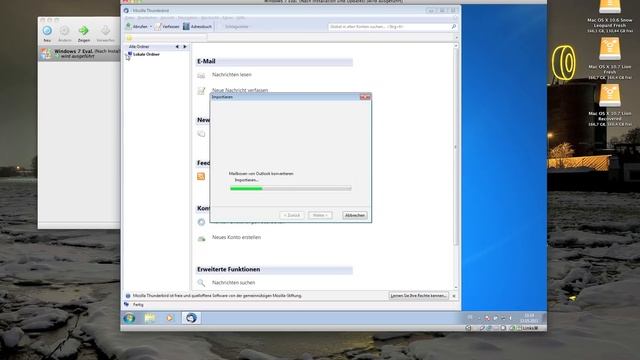Image resolution: width=640 pixels, height=360 pixels.
Task: Click 'Lernen Sie Ihre Rechte kennen' button
Action: [418, 296]
